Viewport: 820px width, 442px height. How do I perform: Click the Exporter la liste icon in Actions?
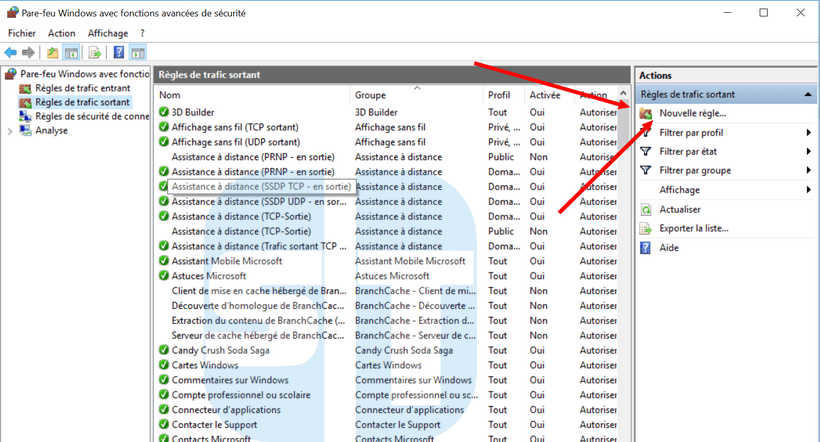pyautogui.click(x=645, y=228)
